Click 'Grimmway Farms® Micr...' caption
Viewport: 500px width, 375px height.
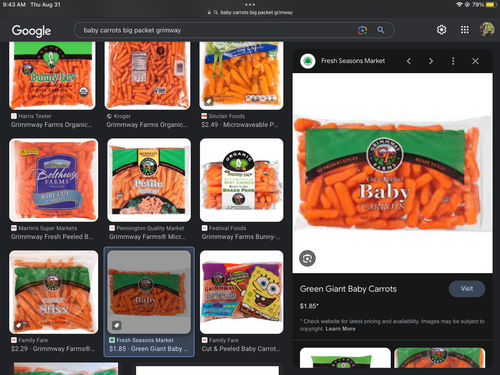point(147,237)
